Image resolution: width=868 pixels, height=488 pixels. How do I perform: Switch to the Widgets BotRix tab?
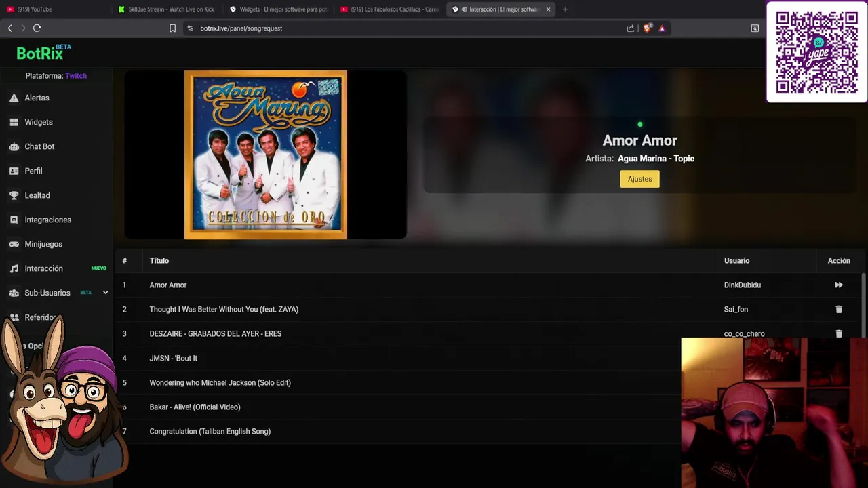(x=278, y=9)
